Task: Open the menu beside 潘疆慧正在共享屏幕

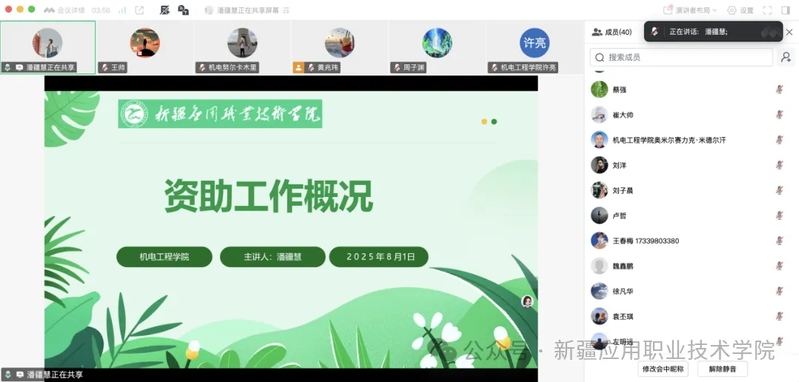Action: pyautogui.click(x=286, y=10)
